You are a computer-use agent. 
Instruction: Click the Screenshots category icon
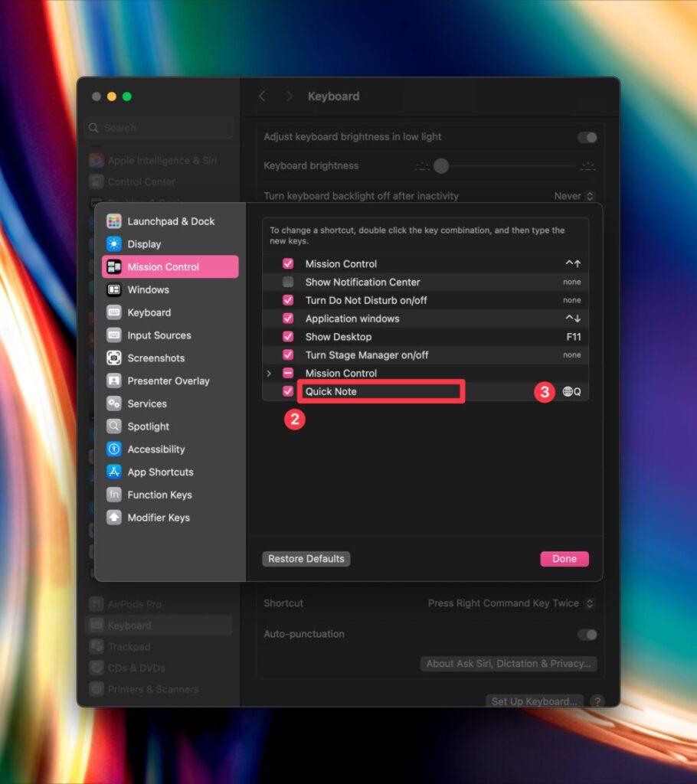(x=114, y=358)
